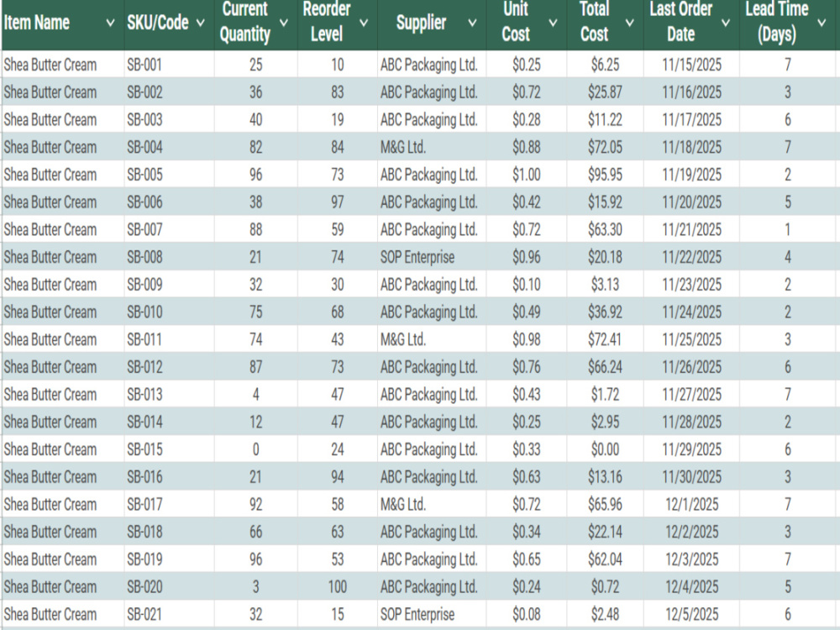
Task: Click SKU cell SB-012
Action: (170, 367)
